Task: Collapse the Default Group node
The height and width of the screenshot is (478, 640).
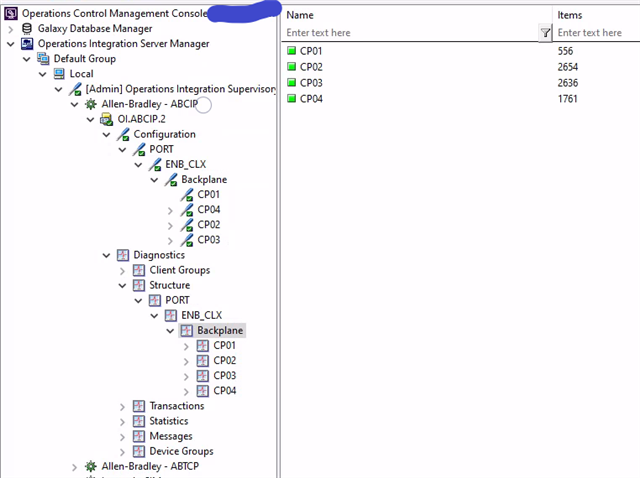Action: pos(27,59)
